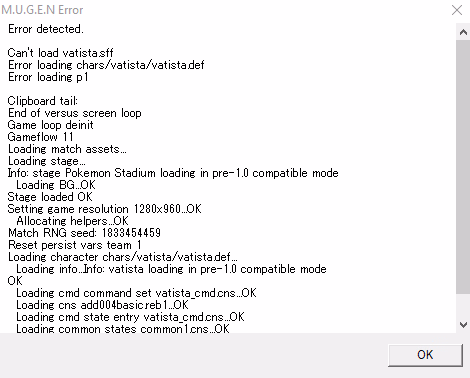Click the "Setting game resolution 1280x960" line
The width and height of the screenshot is (470, 378).
[x=105, y=209]
